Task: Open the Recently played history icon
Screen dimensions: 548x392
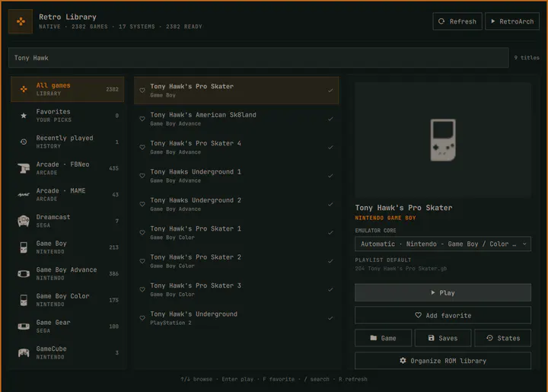Action: pos(24,142)
